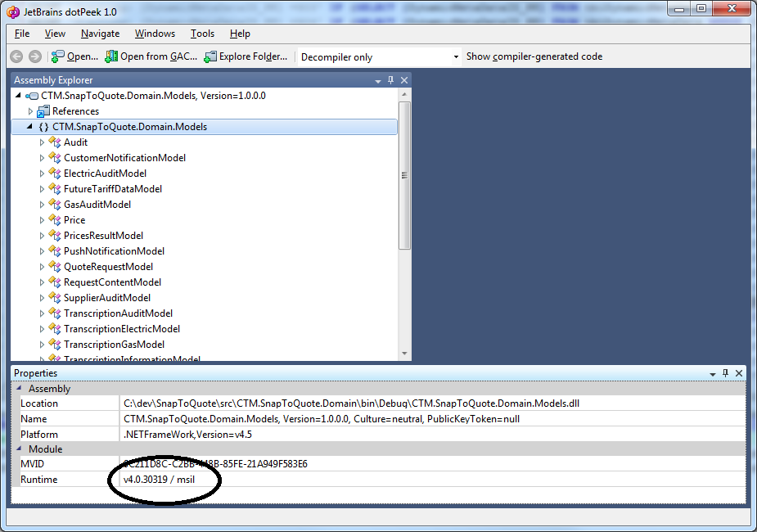Viewport: 757px width, 532px height.
Task: Expand the GasAuditModel node
Action: click(42, 205)
